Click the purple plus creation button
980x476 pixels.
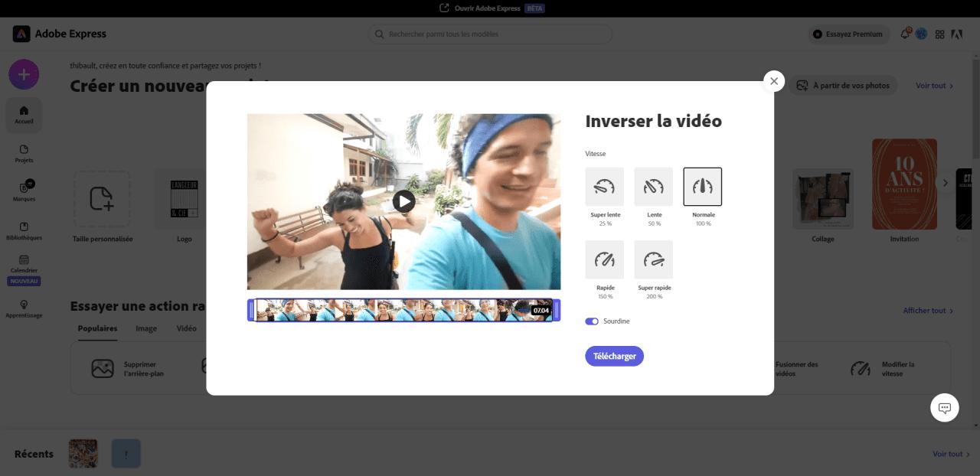pyautogui.click(x=24, y=74)
